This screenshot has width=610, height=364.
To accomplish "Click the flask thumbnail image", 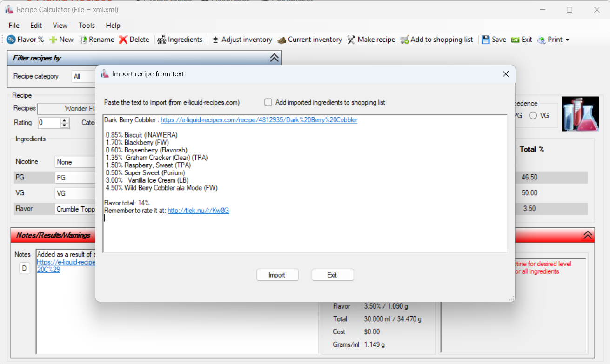I will pyautogui.click(x=580, y=114).
